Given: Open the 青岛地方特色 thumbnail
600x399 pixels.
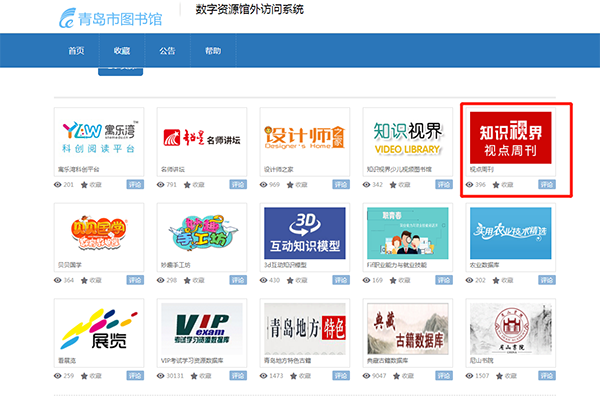Looking at the screenshot, I should [x=305, y=329].
